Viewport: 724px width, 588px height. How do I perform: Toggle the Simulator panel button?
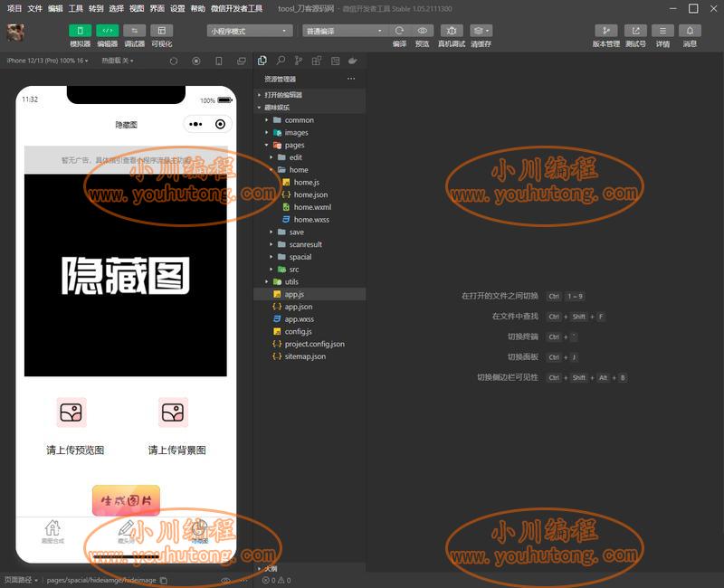(80, 31)
